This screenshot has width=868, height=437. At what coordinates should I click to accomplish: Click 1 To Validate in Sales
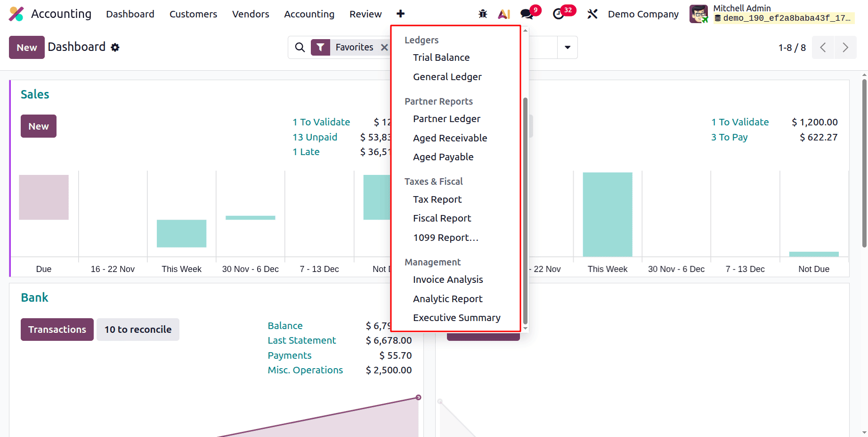click(x=321, y=122)
